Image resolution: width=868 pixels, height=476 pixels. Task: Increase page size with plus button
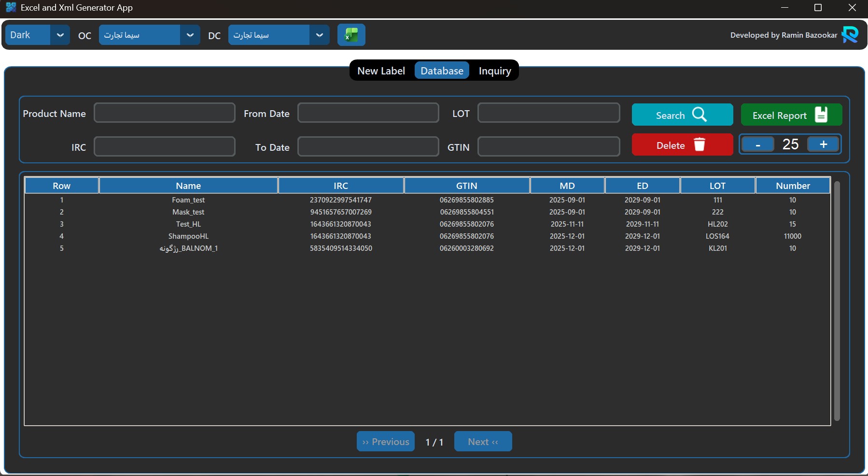(x=823, y=144)
